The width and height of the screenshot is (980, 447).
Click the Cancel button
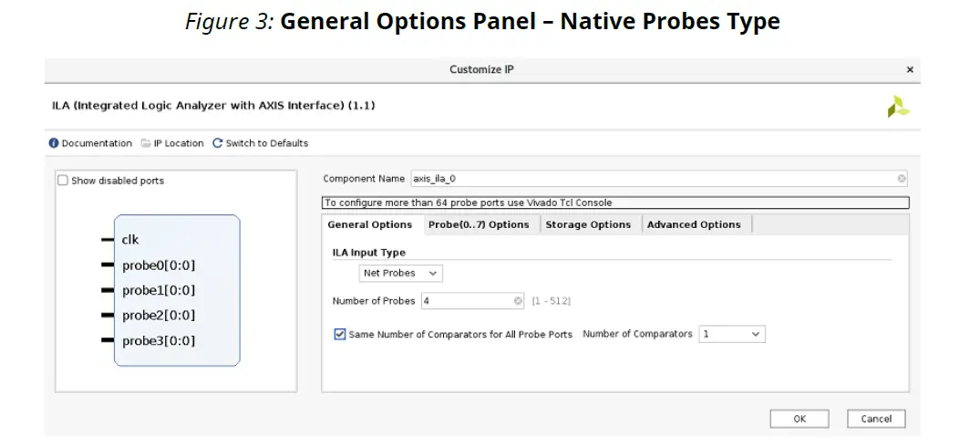(x=876, y=419)
